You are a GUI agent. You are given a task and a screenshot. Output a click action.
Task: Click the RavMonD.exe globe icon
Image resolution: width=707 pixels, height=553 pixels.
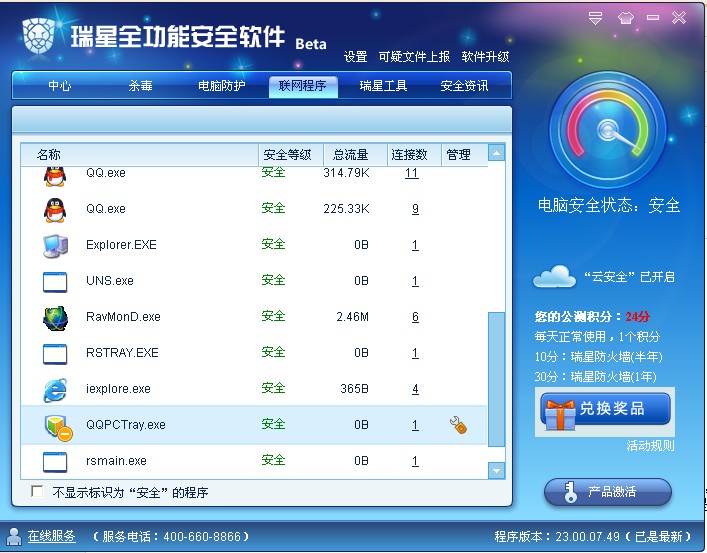click(x=55, y=318)
